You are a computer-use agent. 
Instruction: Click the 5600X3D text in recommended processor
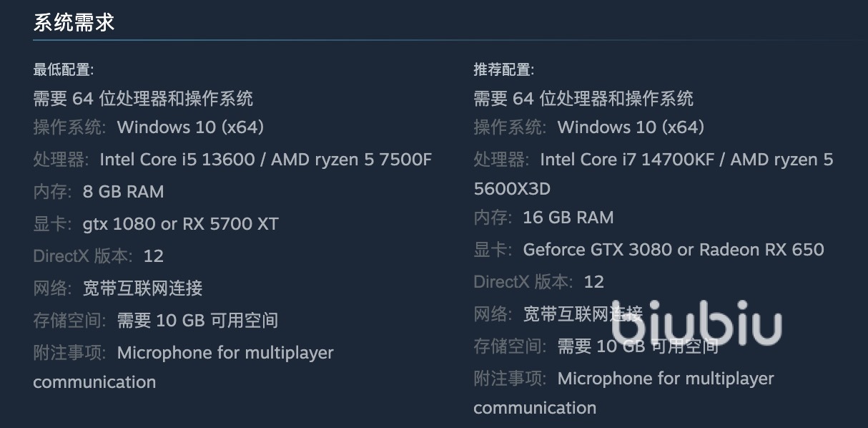coord(512,189)
